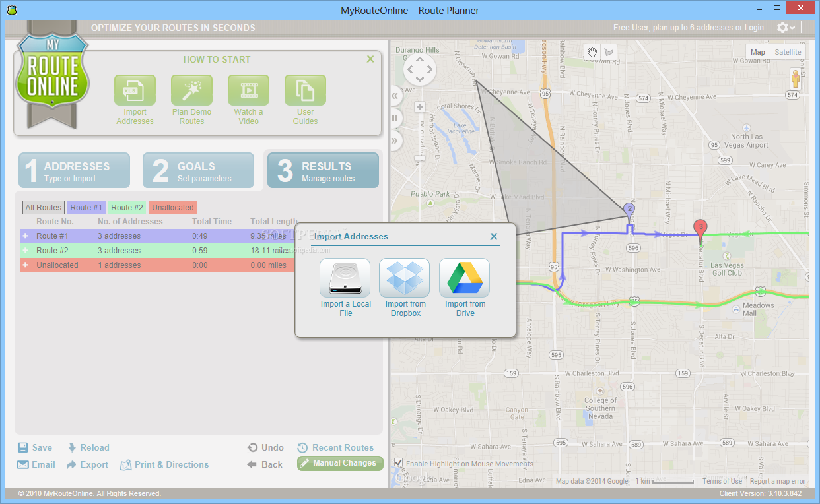Switch to Satellite map view
The height and width of the screenshot is (504, 820).
[x=788, y=52]
